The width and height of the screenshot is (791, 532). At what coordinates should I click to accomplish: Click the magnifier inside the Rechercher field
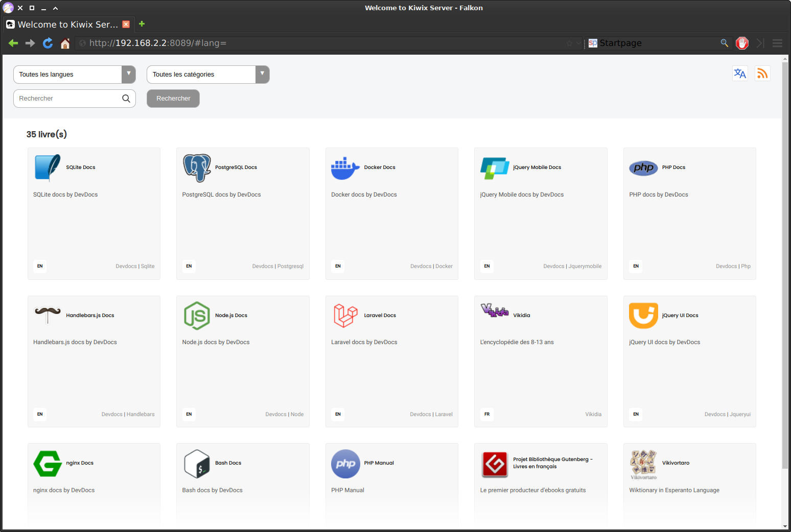click(x=126, y=99)
